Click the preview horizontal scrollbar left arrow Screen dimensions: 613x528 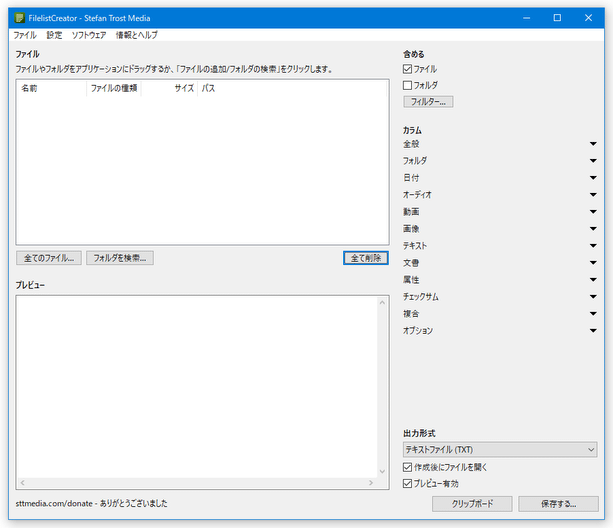23,483
